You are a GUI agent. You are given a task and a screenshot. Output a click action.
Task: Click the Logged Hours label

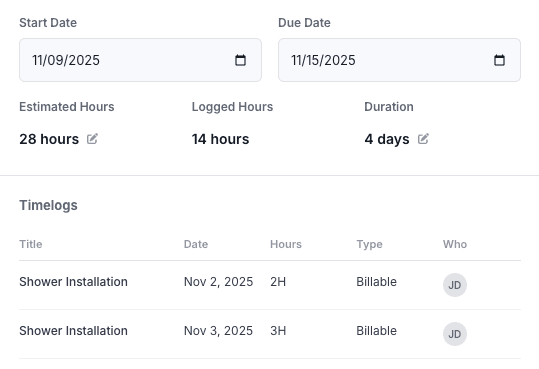[232, 107]
